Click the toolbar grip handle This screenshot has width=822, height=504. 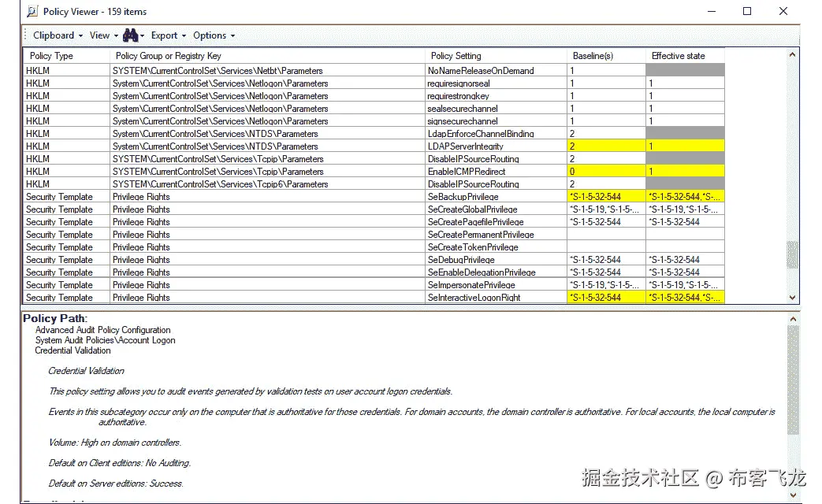click(25, 35)
